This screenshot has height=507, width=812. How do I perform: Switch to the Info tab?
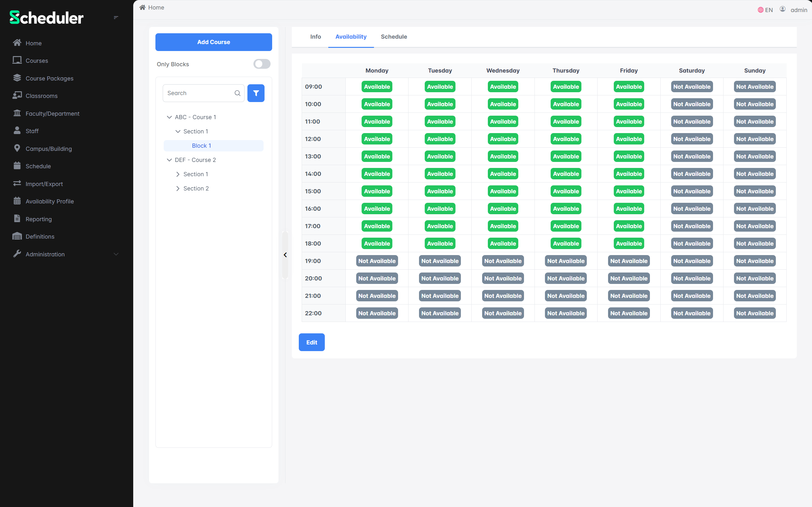tap(315, 36)
